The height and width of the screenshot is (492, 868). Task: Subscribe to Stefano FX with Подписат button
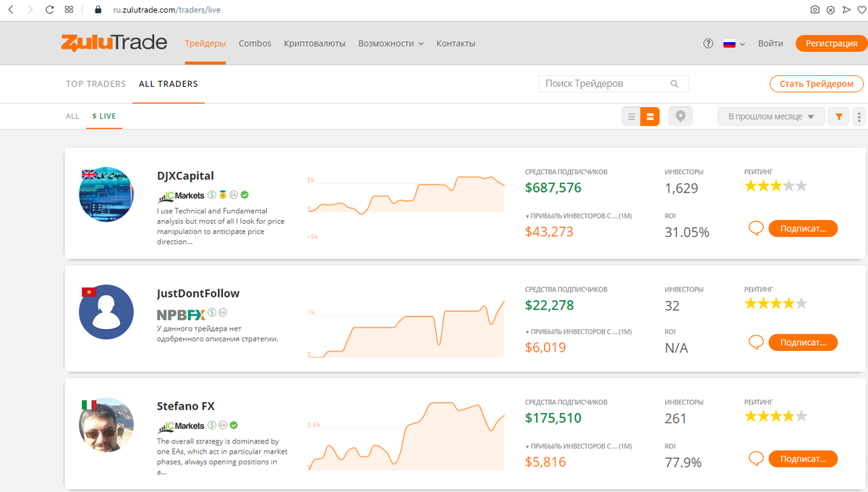tap(803, 459)
